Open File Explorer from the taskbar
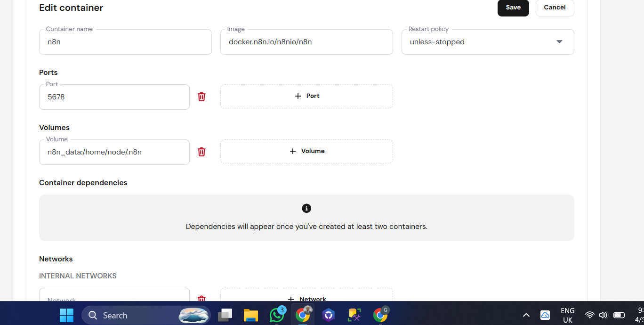This screenshot has width=644, height=325. click(x=251, y=315)
